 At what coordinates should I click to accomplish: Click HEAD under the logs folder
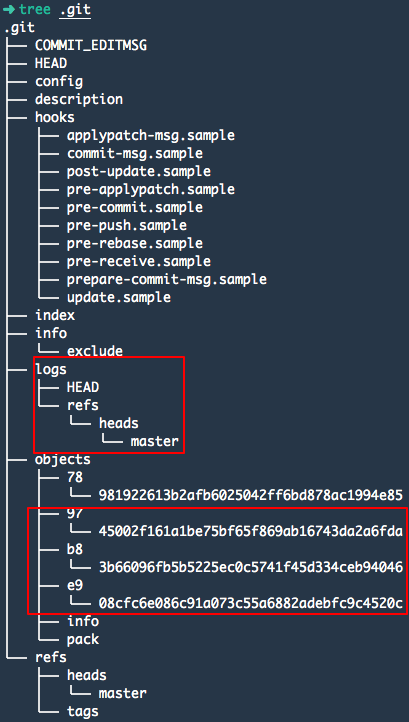tap(83, 387)
